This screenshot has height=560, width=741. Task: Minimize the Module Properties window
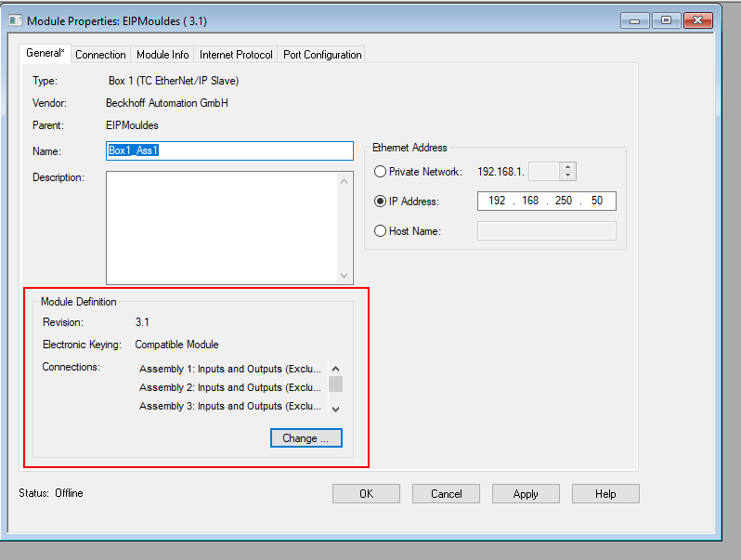click(634, 20)
